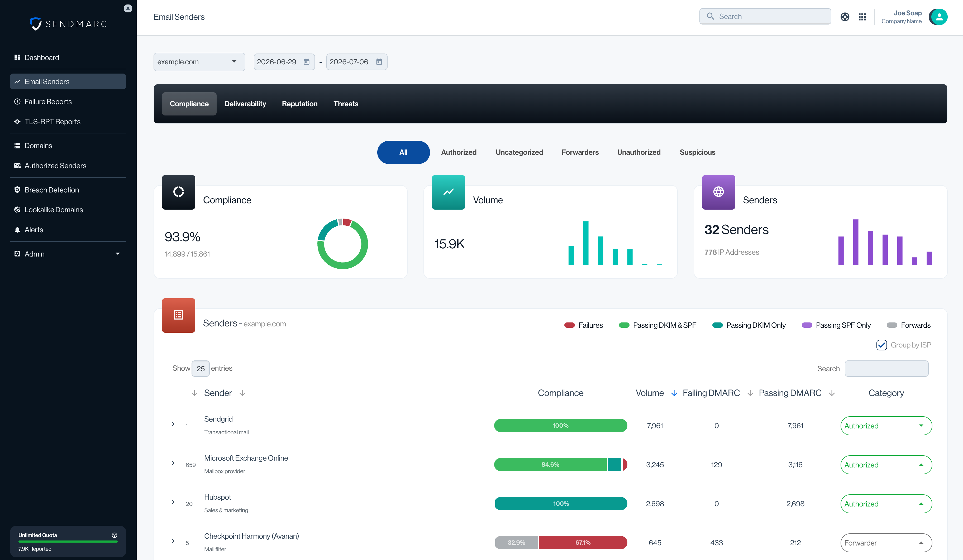Toggle the Passing DKIM Only legend
The image size is (963, 560).
(x=749, y=325)
